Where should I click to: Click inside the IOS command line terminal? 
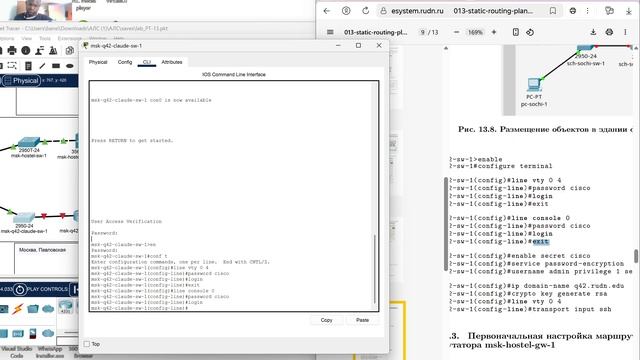click(x=231, y=196)
